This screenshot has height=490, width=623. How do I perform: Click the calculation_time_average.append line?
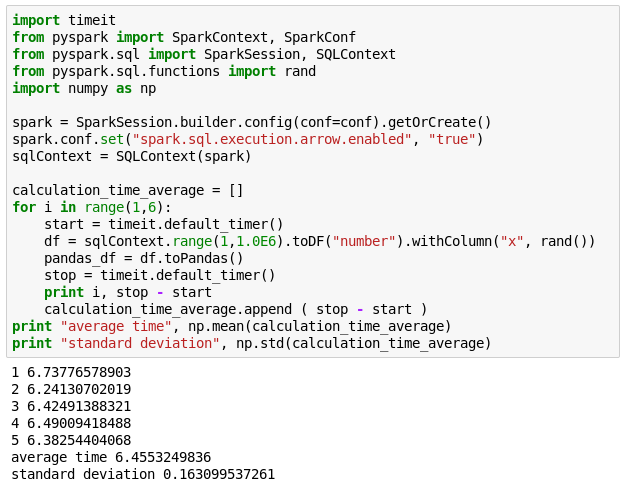[x=235, y=309]
